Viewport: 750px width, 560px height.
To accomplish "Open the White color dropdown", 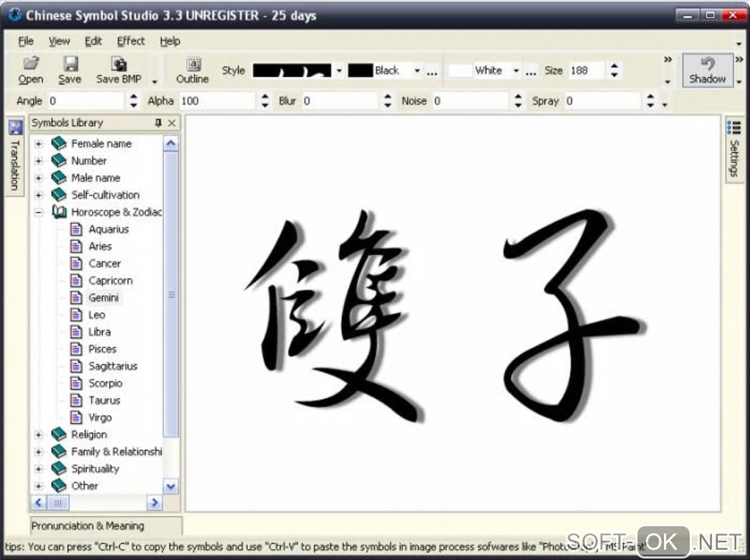I will click(516, 71).
